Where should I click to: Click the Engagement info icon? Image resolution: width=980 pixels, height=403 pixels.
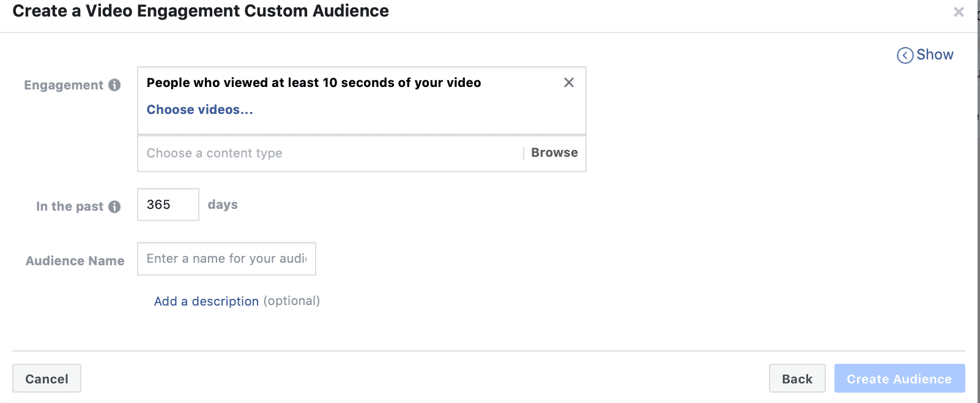pyautogui.click(x=114, y=85)
